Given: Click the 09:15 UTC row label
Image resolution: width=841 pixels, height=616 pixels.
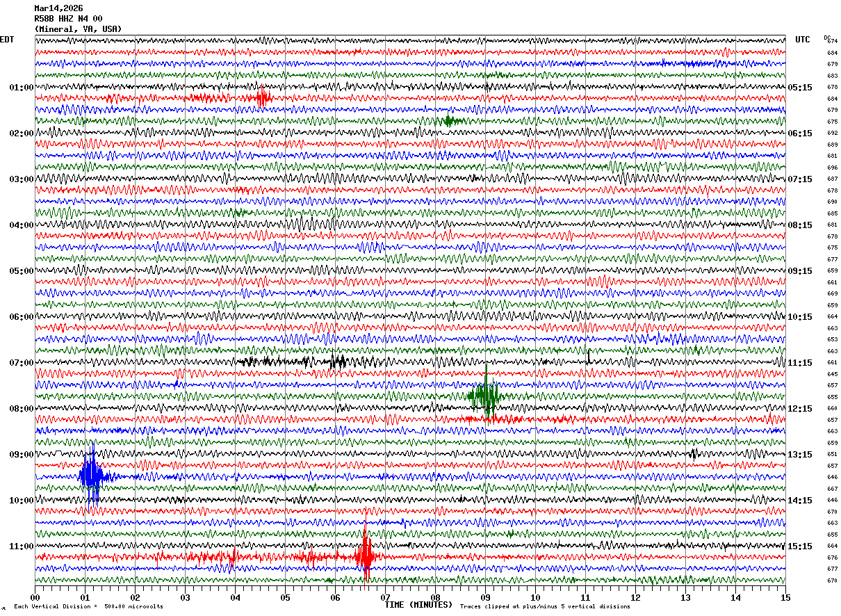Looking at the screenshot, I should [x=800, y=271].
